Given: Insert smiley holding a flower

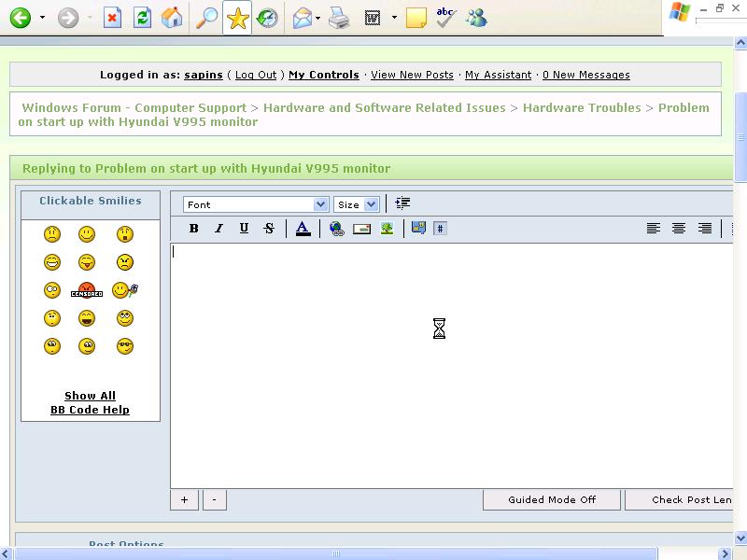Looking at the screenshot, I should (125, 290).
